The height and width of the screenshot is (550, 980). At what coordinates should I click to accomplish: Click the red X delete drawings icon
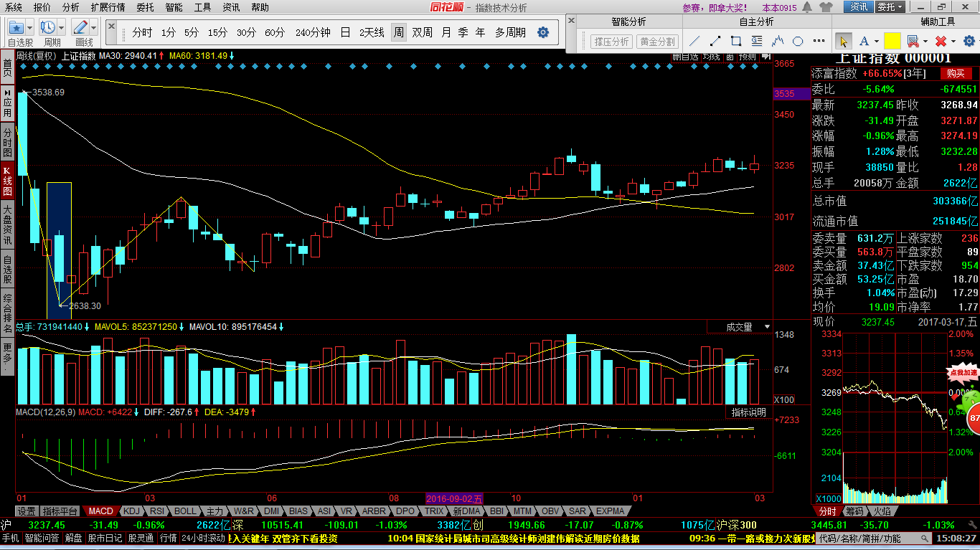[x=941, y=41]
